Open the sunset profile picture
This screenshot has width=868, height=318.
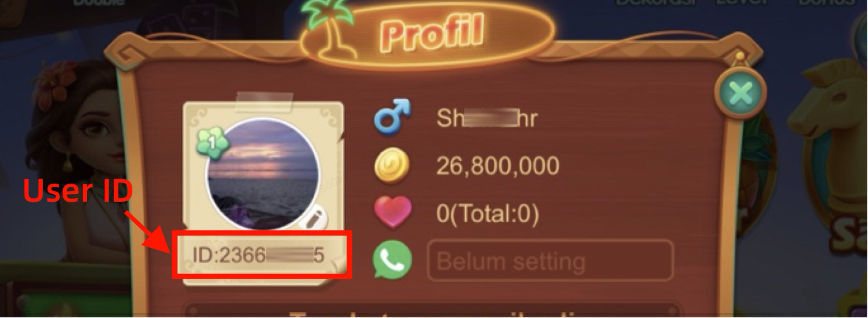[262, 174]
